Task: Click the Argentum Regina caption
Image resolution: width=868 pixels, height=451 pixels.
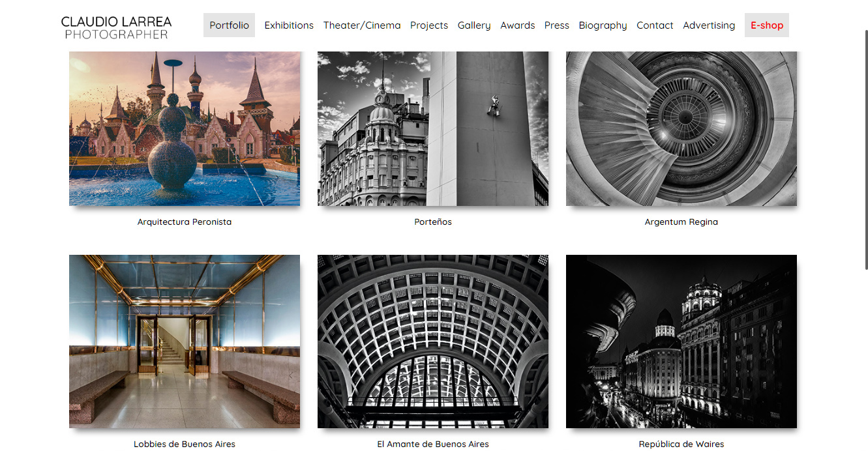Action: 681,222
